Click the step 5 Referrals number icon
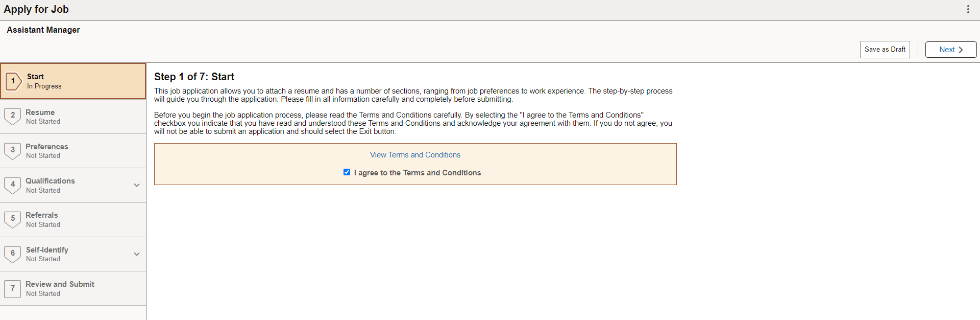Viewport: 980px width, 320px height. point(13,219)
